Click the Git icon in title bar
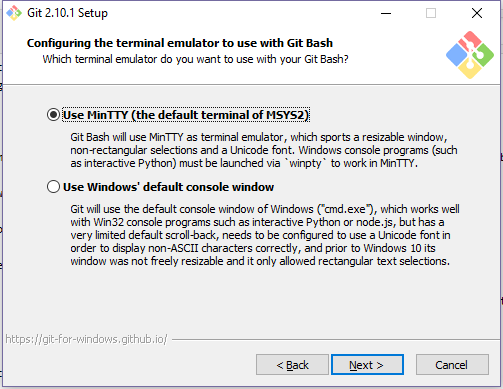503x389 pixels. (14, 13)
